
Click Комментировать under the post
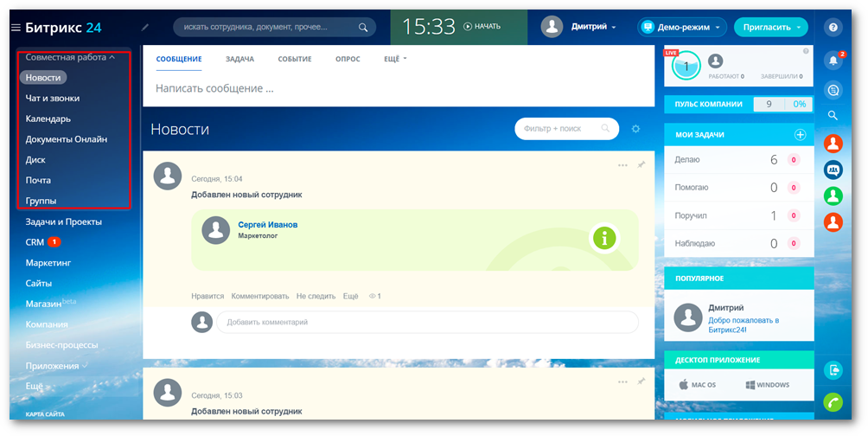click(x=260, y=297)
